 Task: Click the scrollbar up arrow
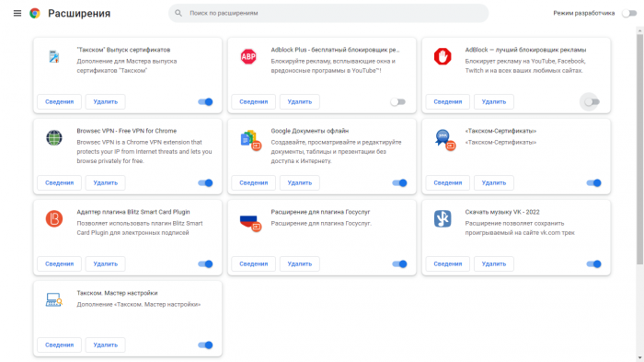click(x=640, y=30)
